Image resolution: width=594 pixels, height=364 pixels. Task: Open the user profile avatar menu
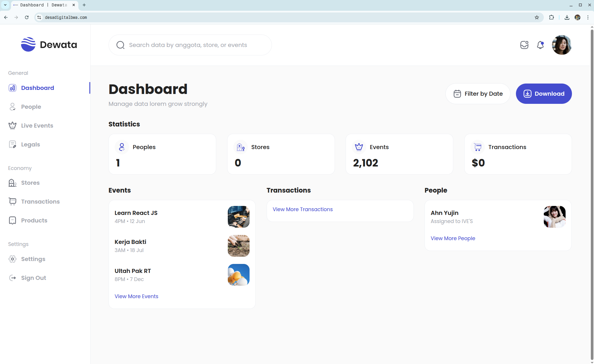click(561, 45)
